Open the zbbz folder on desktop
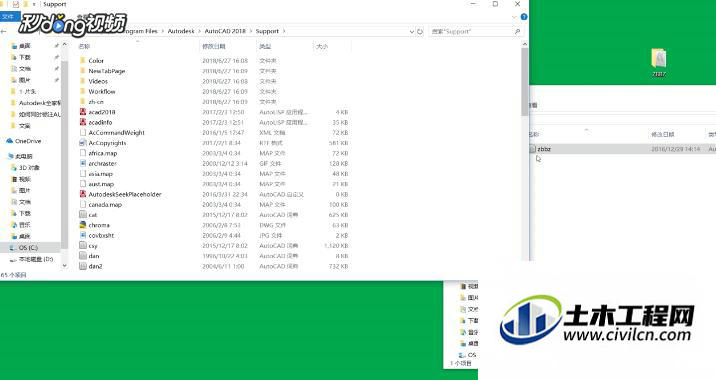Image resolution: width=716 pixels, height=380 pixels. click(x=658, y=62)
